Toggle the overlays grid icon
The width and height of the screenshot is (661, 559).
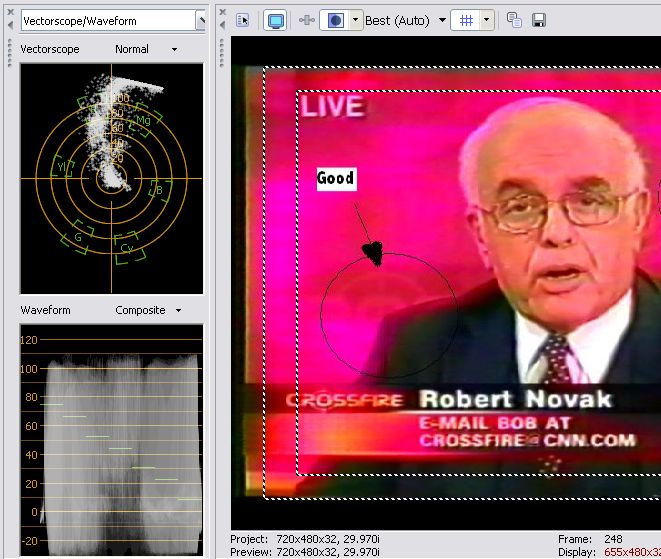tap(466, 20)
